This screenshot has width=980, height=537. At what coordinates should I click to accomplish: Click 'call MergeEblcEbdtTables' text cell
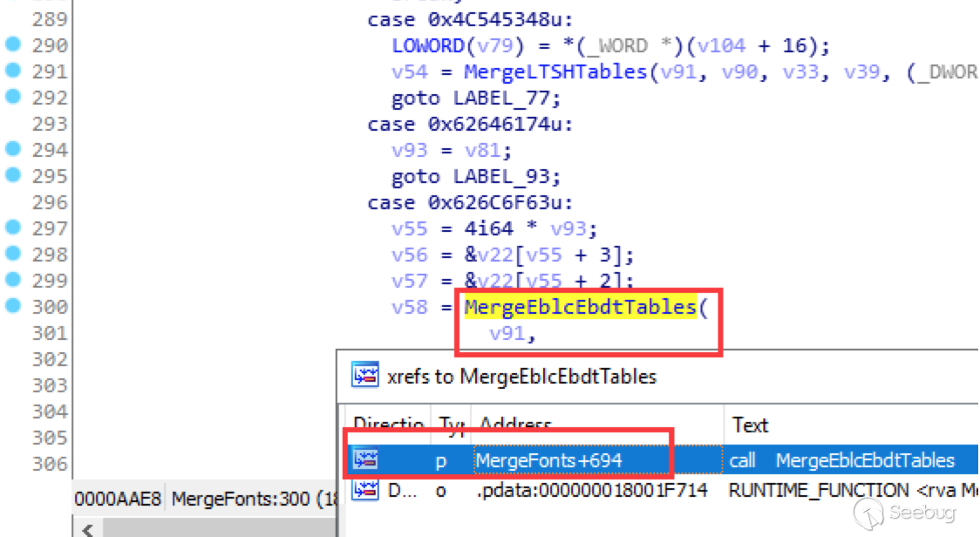842,460
